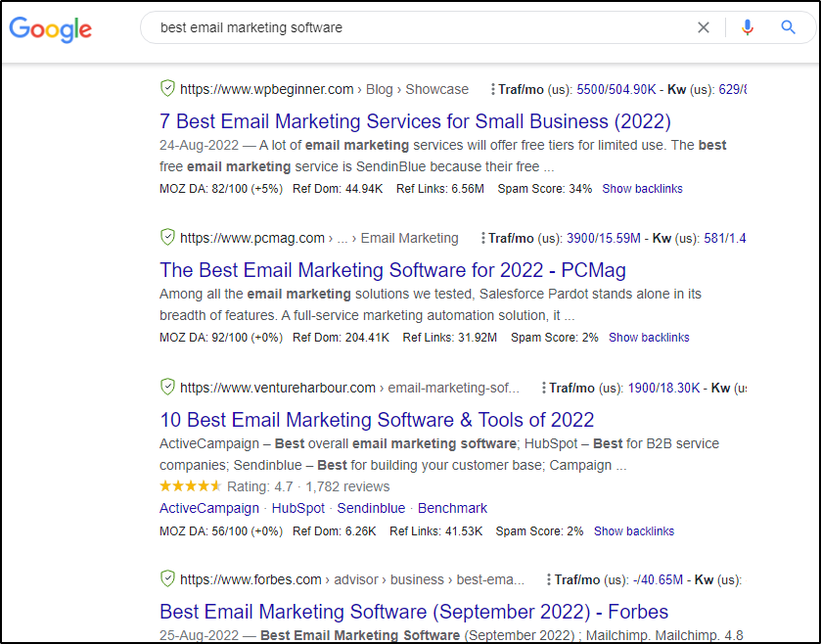Click the Google logo

point(50,28)
